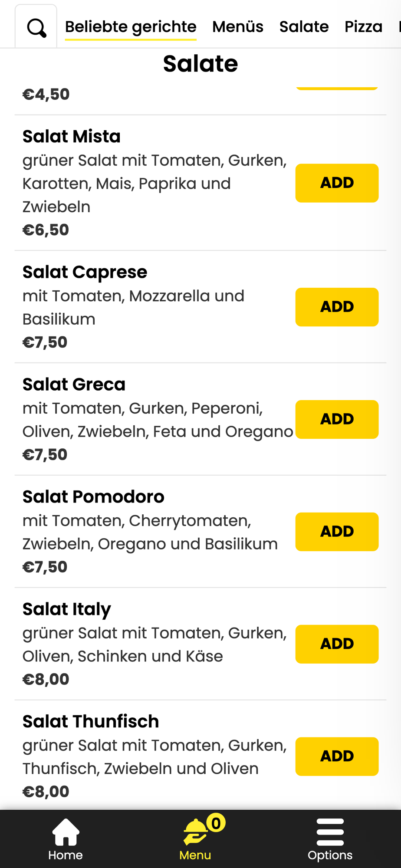Add Salat Caprese to order

[x=337, y=307]
